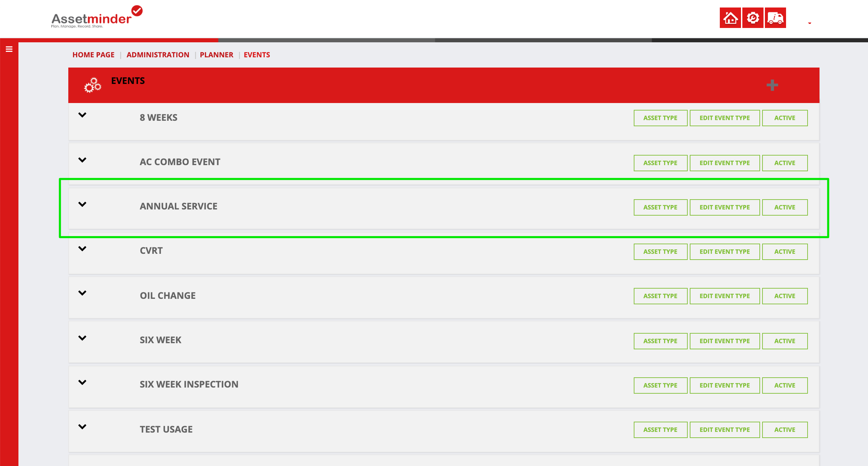This screenshot has width=868, height=466.
Task: Expand the OIL CHANGE row chevron
Action: point(82,293)
